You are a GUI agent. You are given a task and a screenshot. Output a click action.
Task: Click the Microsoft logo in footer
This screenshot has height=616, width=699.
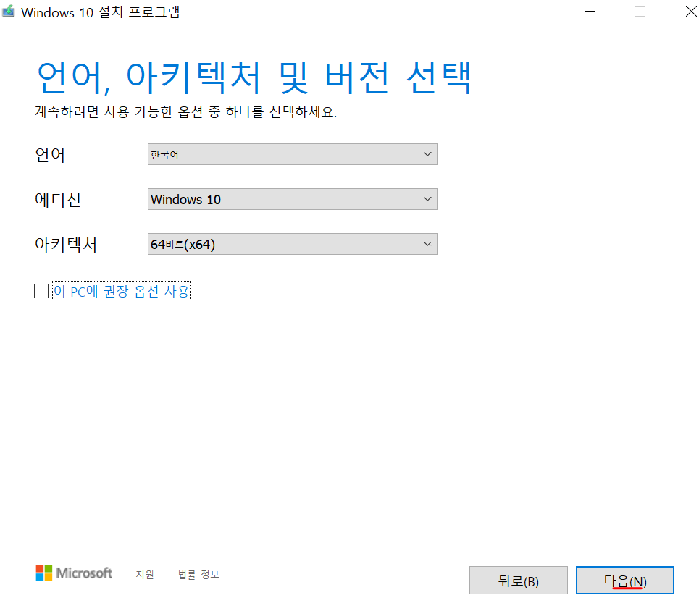tap(74, 573)
